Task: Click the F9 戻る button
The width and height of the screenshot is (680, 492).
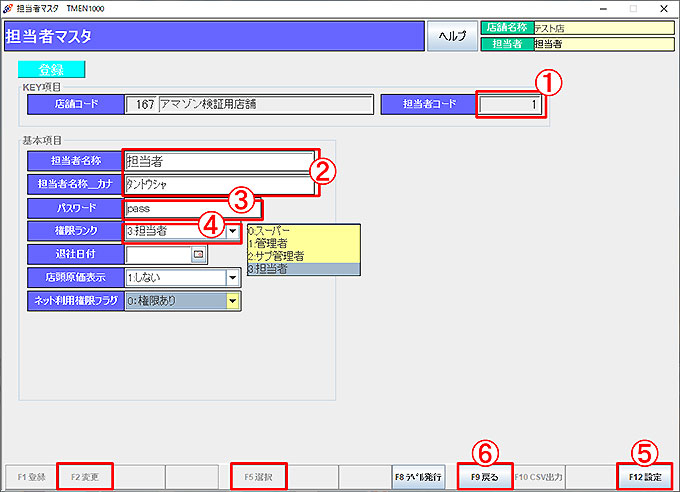Action: (x=485, y=477)
